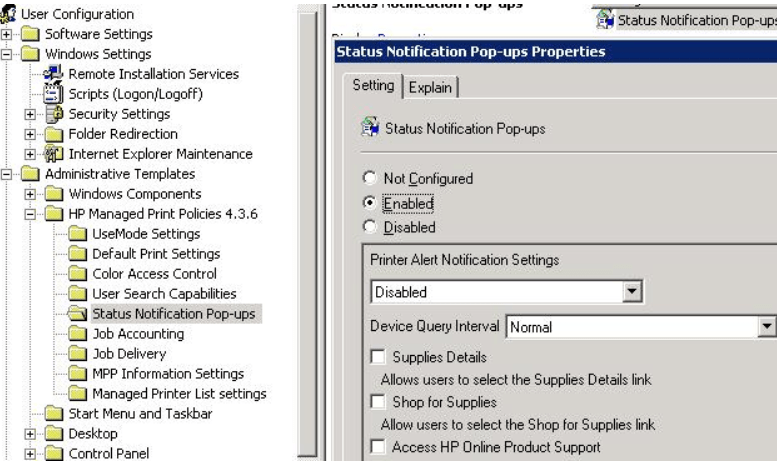The width and height of the screenshot is (777, 461).
Task: Click the Remote Installation Services icon
Action: (x=53, y=74)
